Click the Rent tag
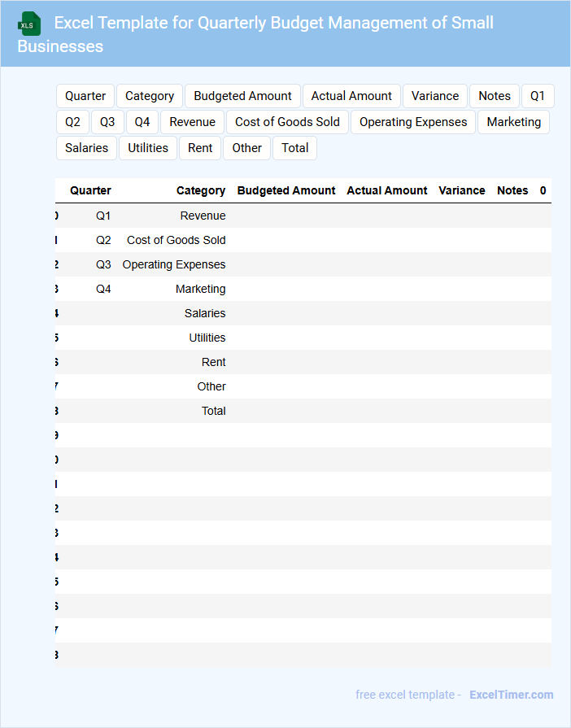 (200, 148)
